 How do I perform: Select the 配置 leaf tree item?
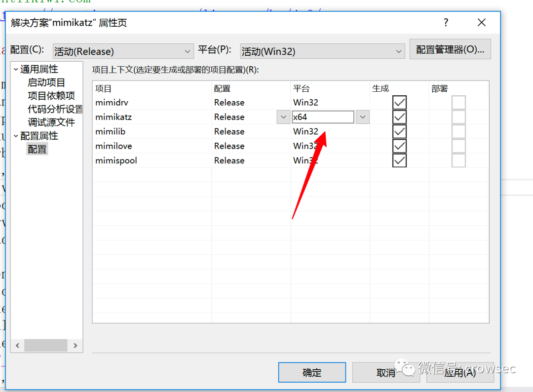pyautogui.click(x=37, y=149)
